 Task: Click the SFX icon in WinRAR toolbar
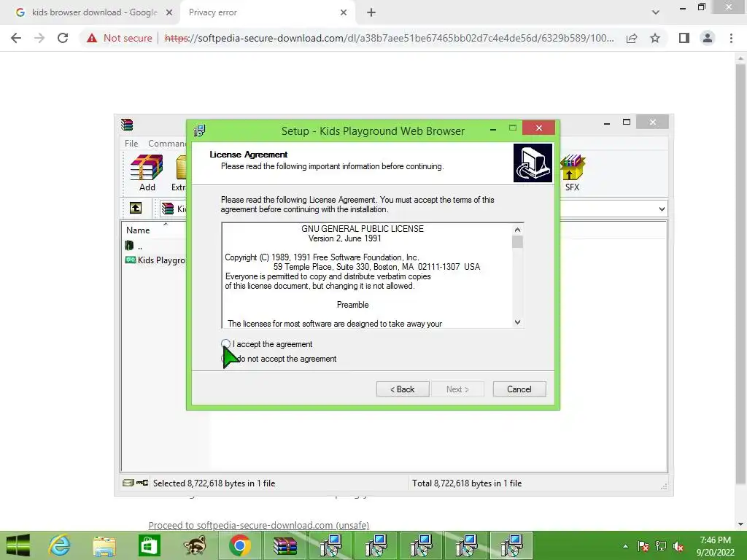572,174
